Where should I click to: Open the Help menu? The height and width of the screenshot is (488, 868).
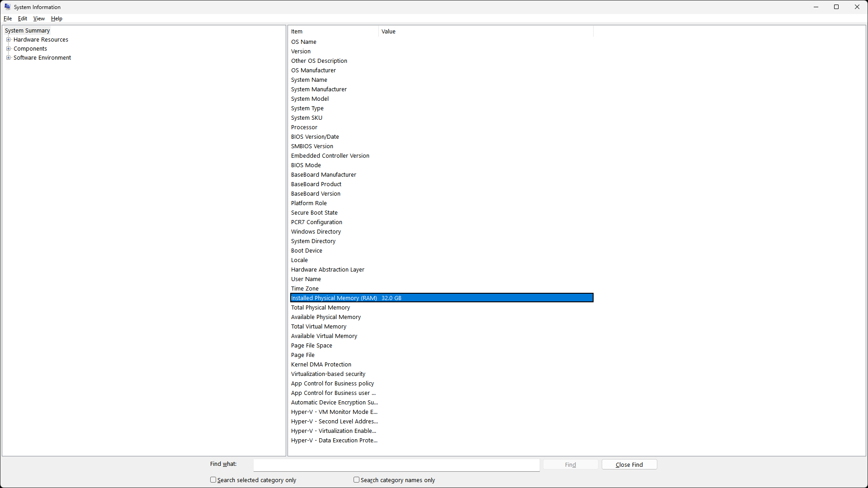pyautogui.click(x=57, y=19)
